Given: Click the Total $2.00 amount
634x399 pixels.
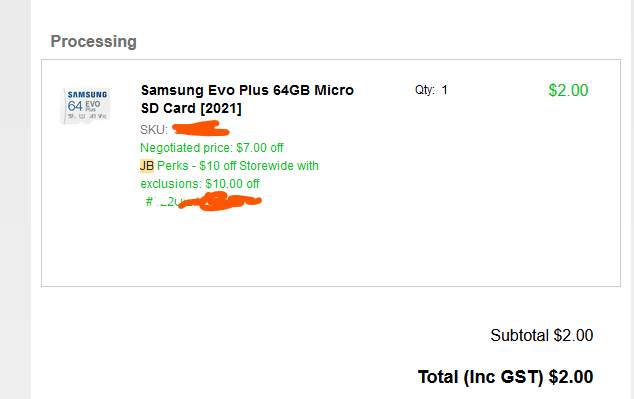Looking at the screenshot, I should point(571,377).
